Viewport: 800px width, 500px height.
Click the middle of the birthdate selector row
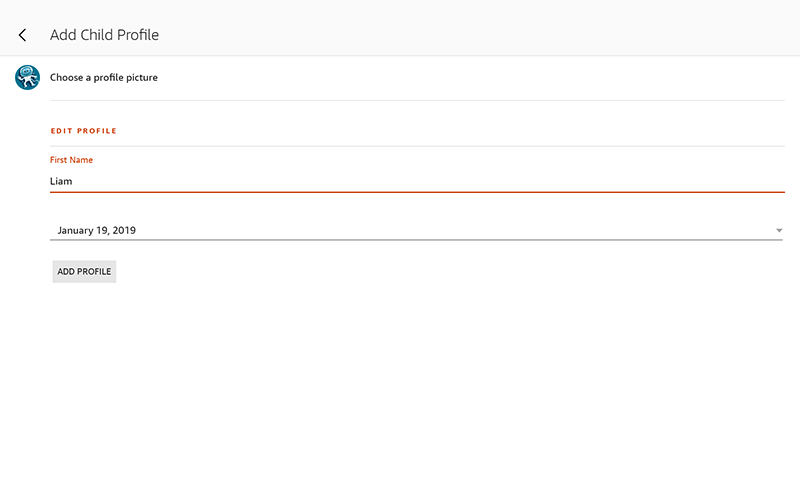(417, 230)
